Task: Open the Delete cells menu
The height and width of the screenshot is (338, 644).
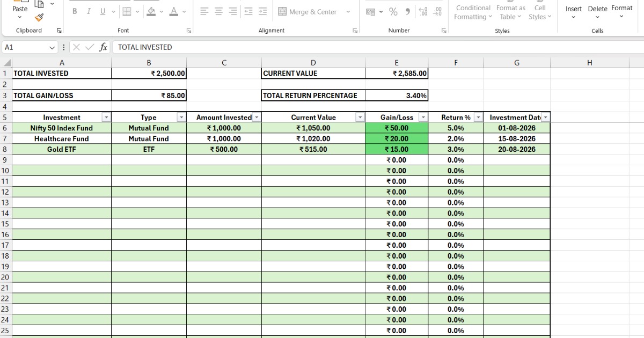Action: point(597,12)
